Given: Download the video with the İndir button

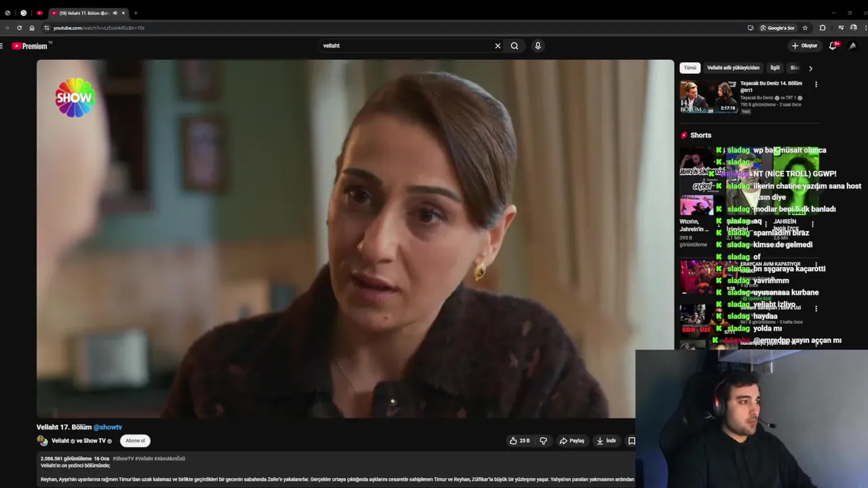Looking at the screenshot, I should click(606, 441).
